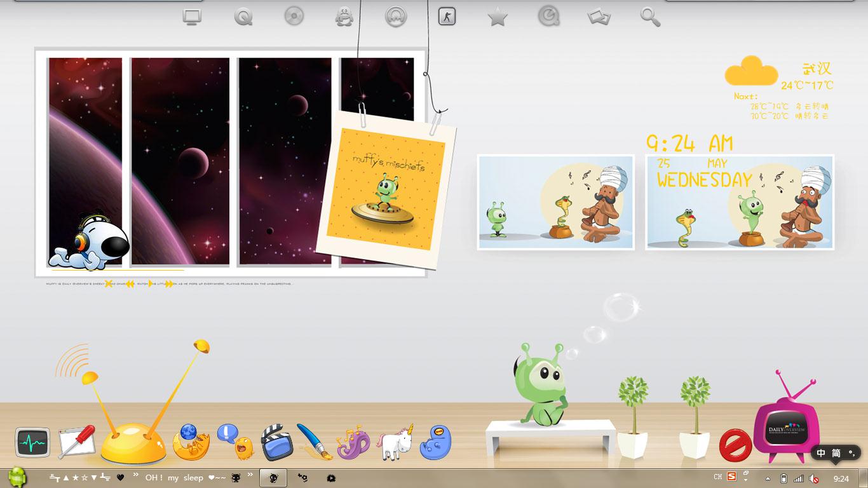The image size is (868, 488).
Task: Toggle the 简 simplified character mode
Action: click(836, 453)
